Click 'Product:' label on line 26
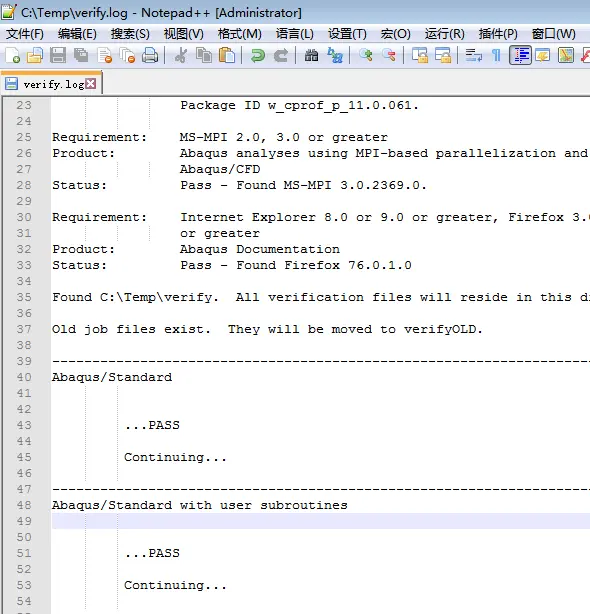 click(83, 153)
